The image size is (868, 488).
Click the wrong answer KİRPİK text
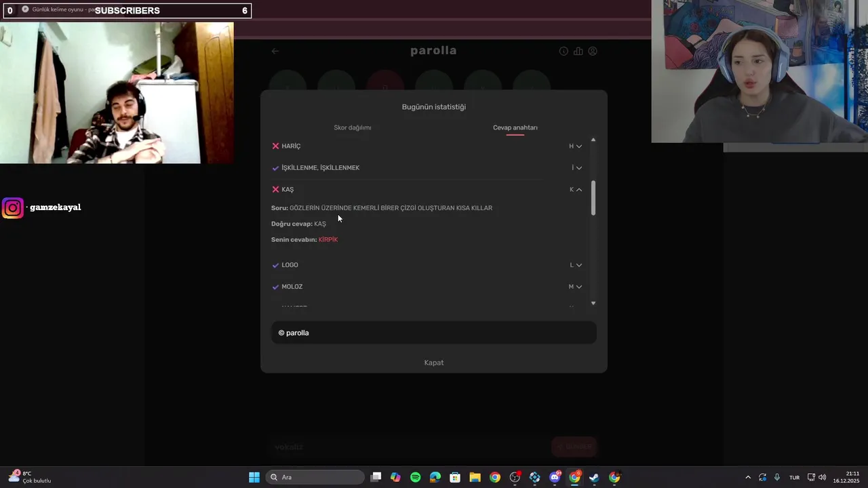coord(328,240)
